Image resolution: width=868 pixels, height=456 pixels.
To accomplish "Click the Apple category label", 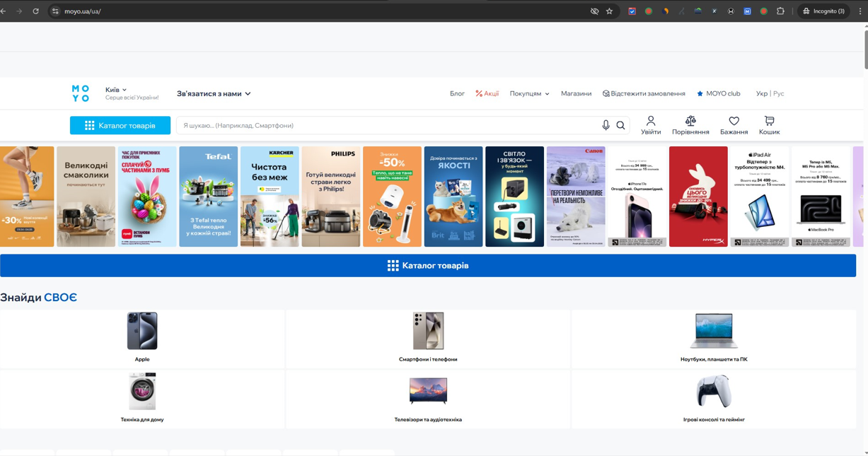I will (142, 359).
